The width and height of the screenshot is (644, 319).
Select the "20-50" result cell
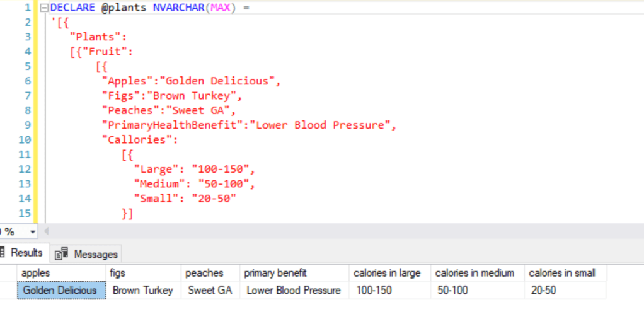click(x=544, y=291)
